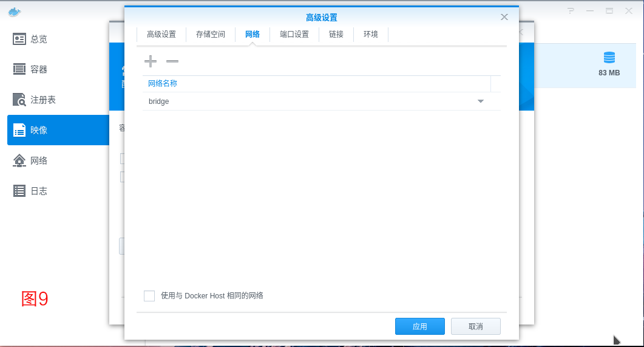Click the 83 MB size label

coord(609,73)
